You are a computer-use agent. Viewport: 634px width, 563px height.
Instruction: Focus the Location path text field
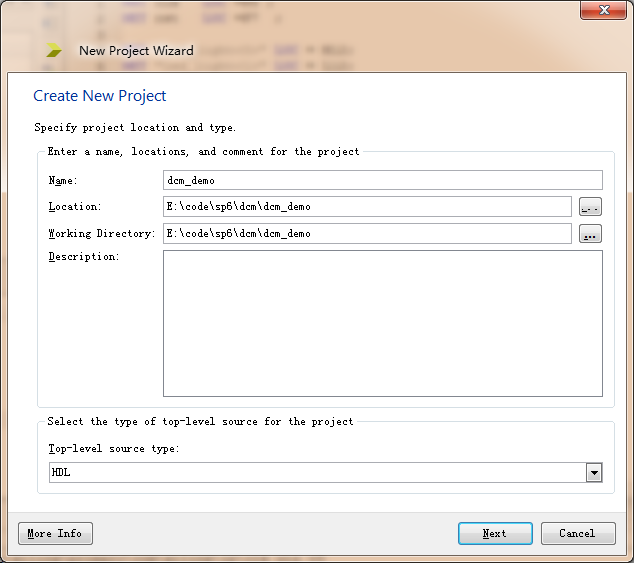pos(367,207)
